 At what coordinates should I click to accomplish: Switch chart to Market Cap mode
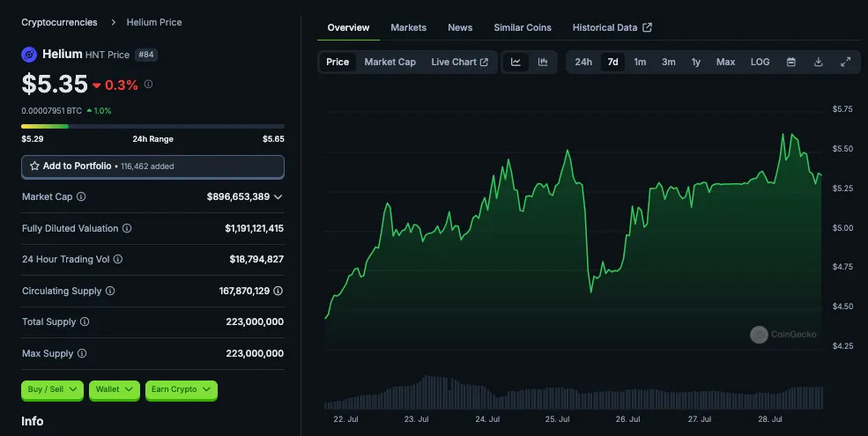tap(390, 62)
